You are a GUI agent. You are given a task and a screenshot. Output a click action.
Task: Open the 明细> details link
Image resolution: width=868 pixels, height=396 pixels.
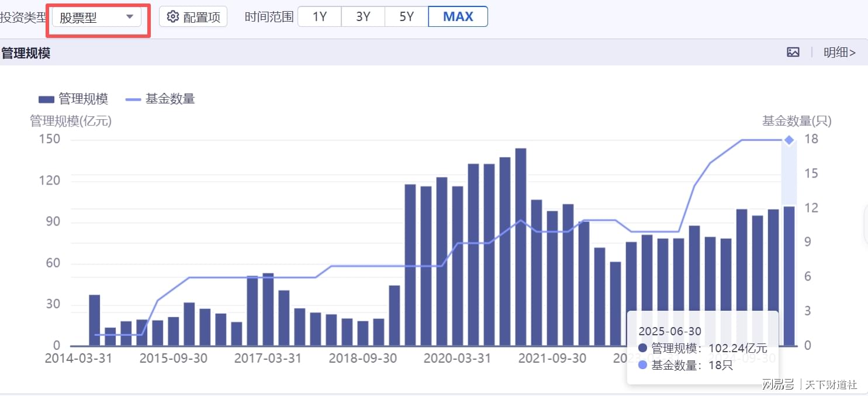[x=840, y=53]
